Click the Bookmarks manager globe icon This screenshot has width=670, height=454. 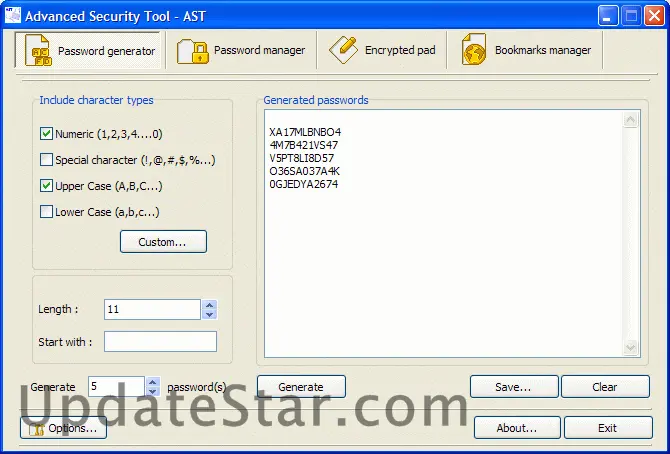coord(473,50)
